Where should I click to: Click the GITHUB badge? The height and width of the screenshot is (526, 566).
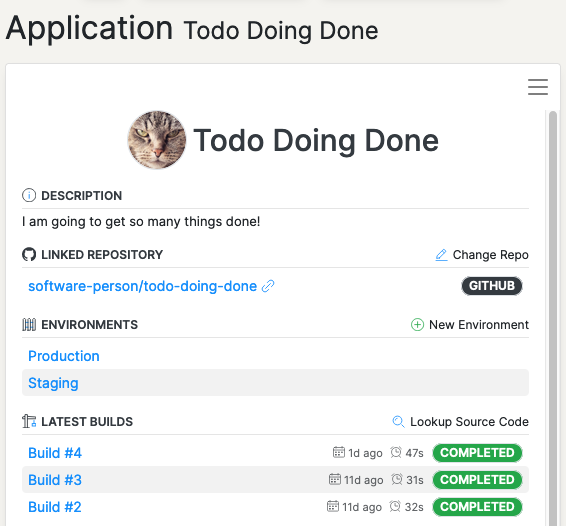click(x=492, y=286)
